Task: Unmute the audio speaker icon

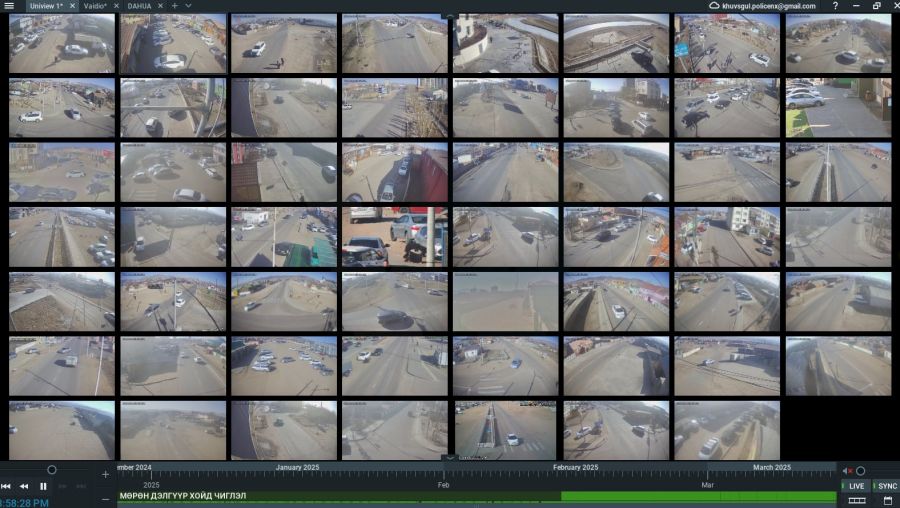Action: (847, 471)
